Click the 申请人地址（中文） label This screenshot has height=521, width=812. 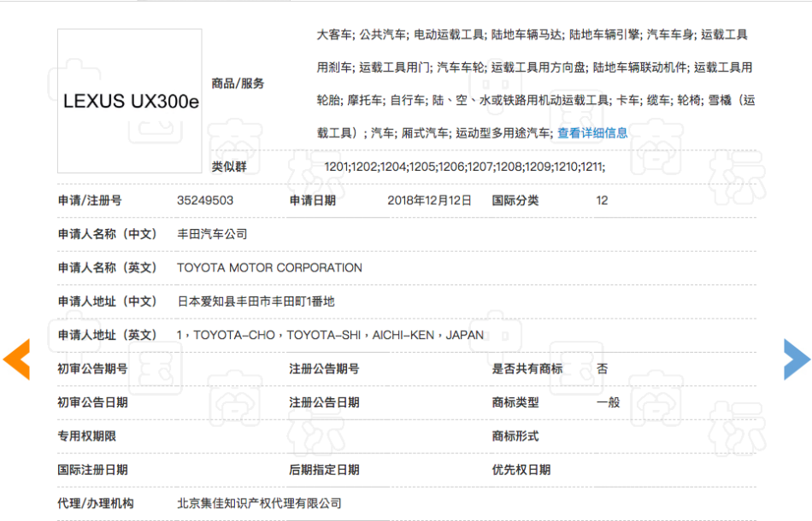107,301
